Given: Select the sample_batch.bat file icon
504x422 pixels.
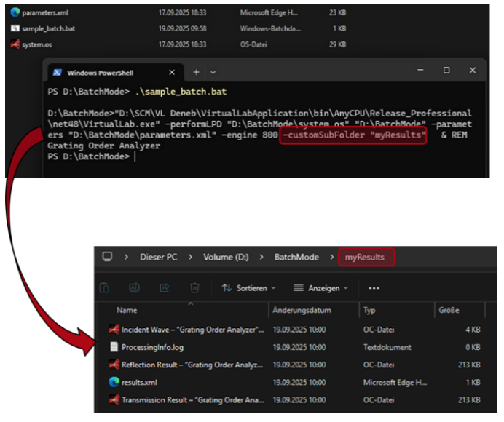Looking at the screenshot, I should pos(15,28).
